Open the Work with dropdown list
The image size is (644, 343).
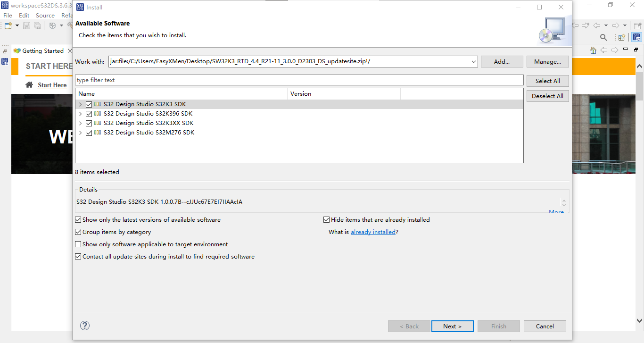(473, 62)
